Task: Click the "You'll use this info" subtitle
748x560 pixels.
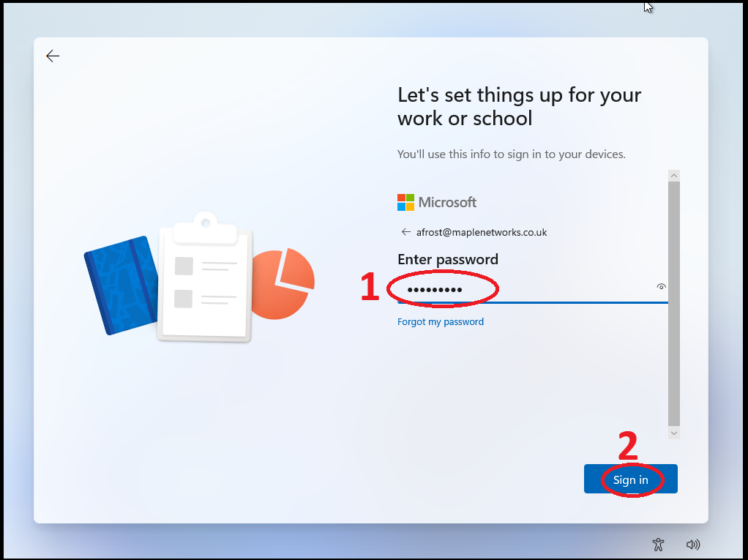Action: pos(511,154)
